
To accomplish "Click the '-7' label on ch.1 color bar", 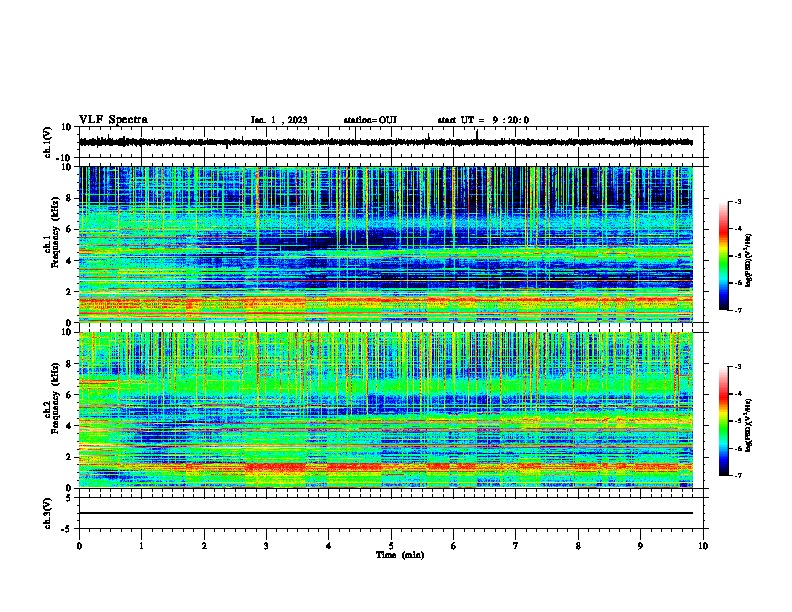I will [737, 310].
